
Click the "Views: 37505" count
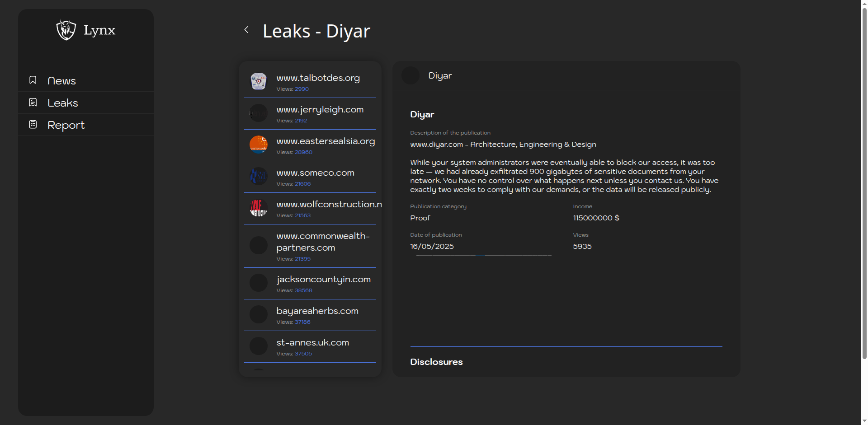pyautogui.click(x=294, y=354)
